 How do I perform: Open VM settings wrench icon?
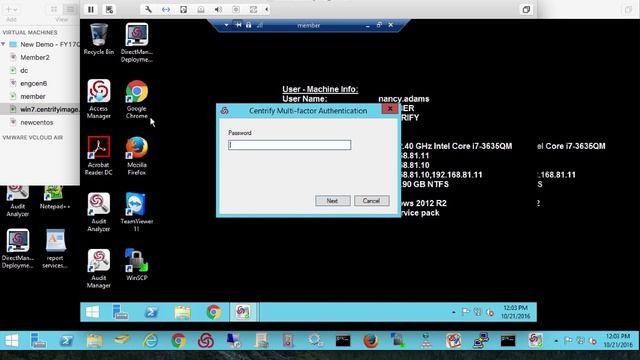[148, 9]
